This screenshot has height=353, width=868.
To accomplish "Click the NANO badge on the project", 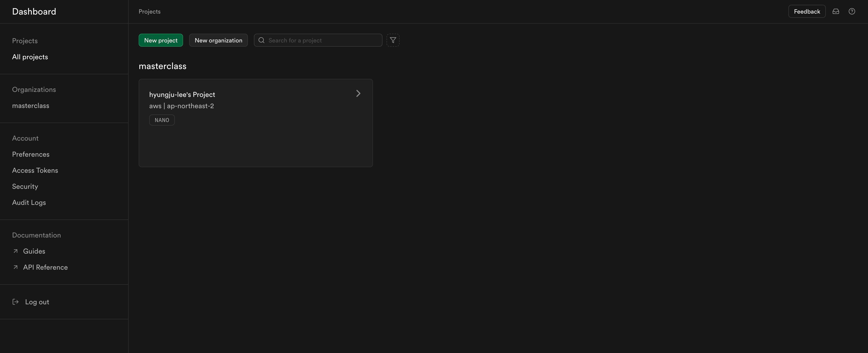I will coord(162,120).
